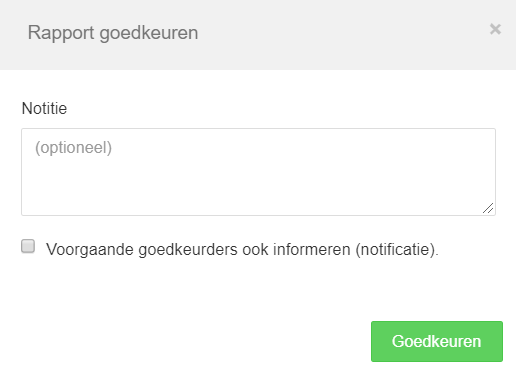Enable notification for previous approvers

pos(28,246)
